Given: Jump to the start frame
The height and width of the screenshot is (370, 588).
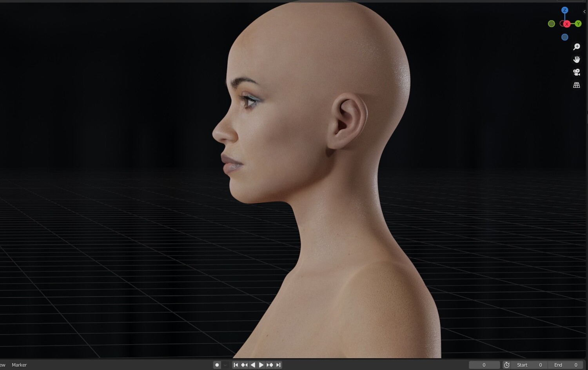Looking at the screenshot, I should pyautogui.click(x=236, y=365).
